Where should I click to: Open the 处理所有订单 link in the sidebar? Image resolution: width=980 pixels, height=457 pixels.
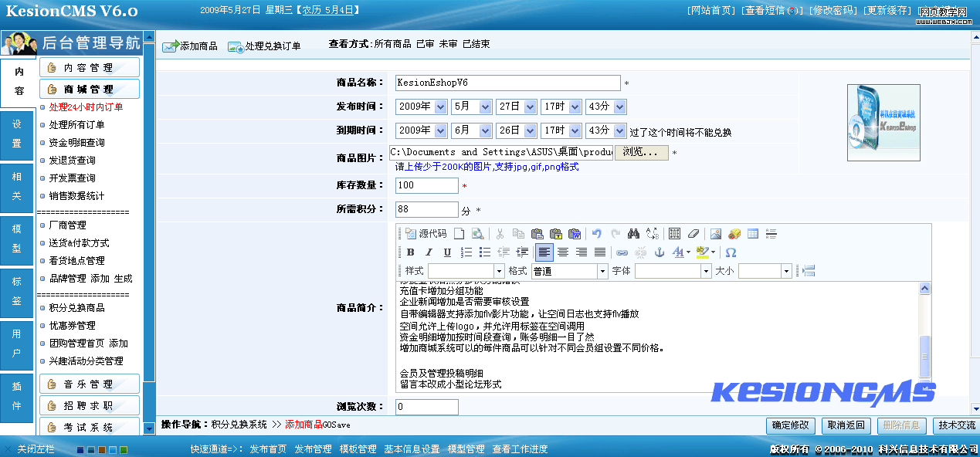coord(76,125)
